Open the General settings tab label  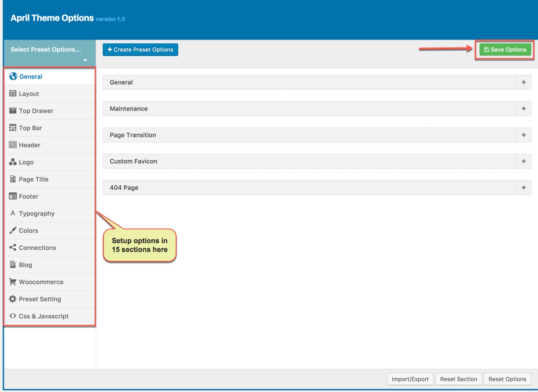tap(31, 76)
